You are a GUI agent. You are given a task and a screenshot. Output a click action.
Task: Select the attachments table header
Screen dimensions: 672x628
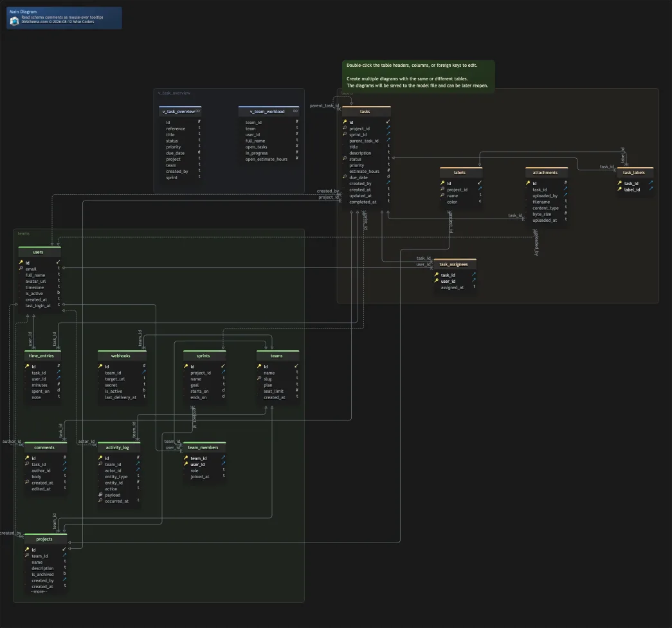pos(547,173)
